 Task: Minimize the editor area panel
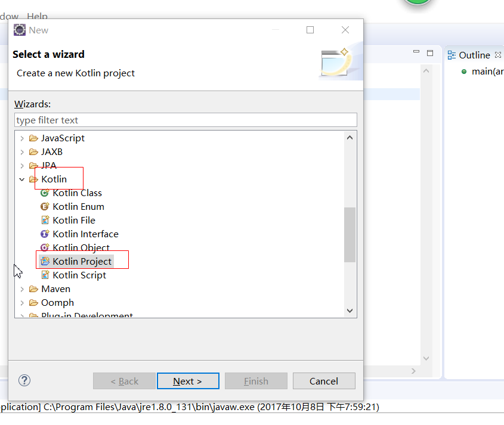pos(416,51)
